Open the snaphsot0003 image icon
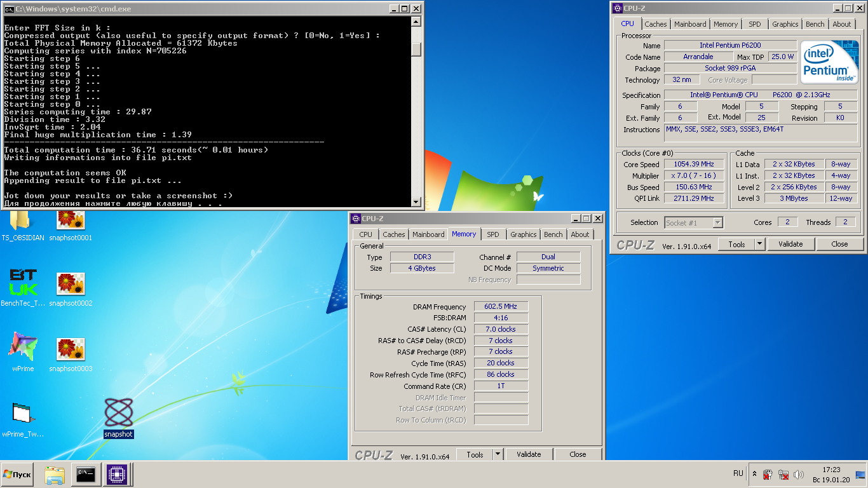Image resolution: width=868 pixels, height=488 pixels. (x=71, y=355)
